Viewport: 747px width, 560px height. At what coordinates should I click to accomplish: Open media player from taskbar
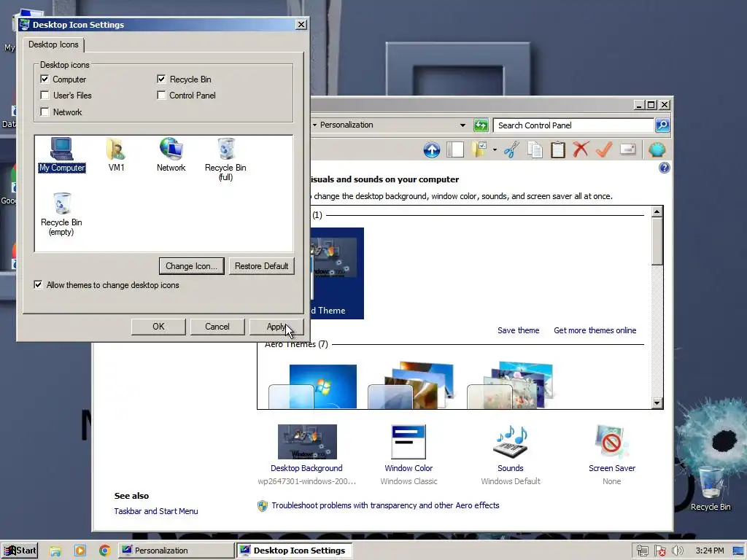coord(80,551)
